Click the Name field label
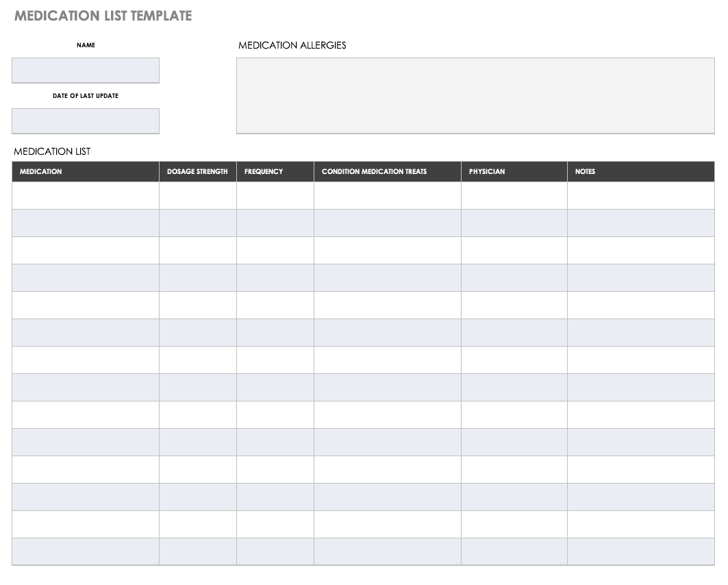728x585 pixels. point(86,45)
